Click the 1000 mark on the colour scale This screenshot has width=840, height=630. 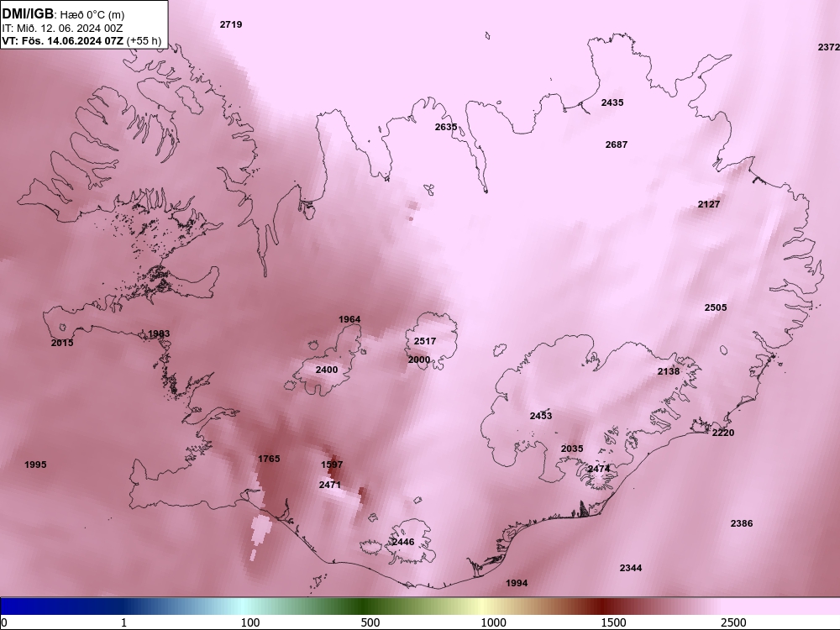pyautogui.click(x=493, y=622)
